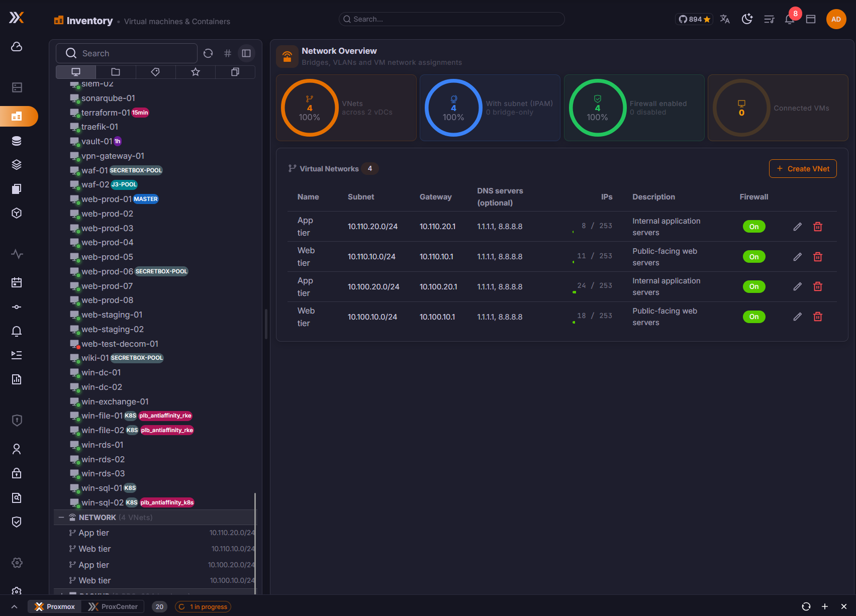Image resolution: width=856 pixels, height=616 pixels.
Task: Select the ProxCenter bottom tab
Action: pos(113,606)
